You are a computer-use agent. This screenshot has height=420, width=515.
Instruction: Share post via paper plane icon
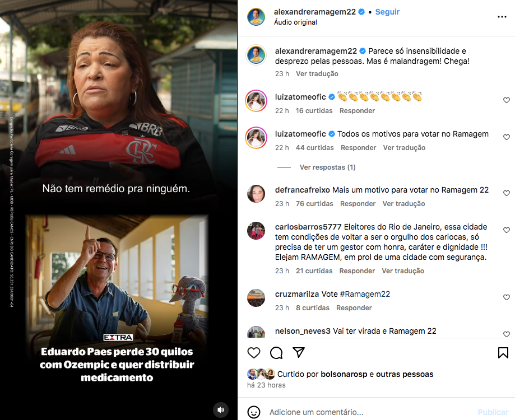pyautogui.click(x=299, y=352)
